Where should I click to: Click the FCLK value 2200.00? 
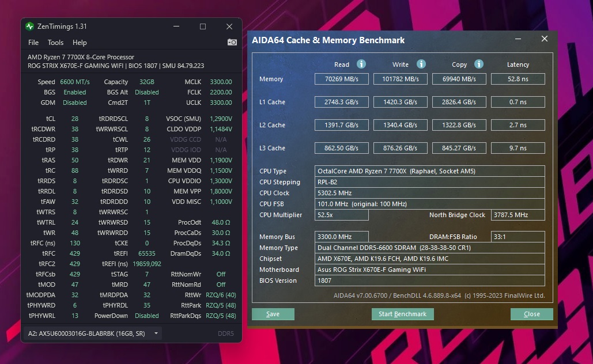(x=221, y=92)
